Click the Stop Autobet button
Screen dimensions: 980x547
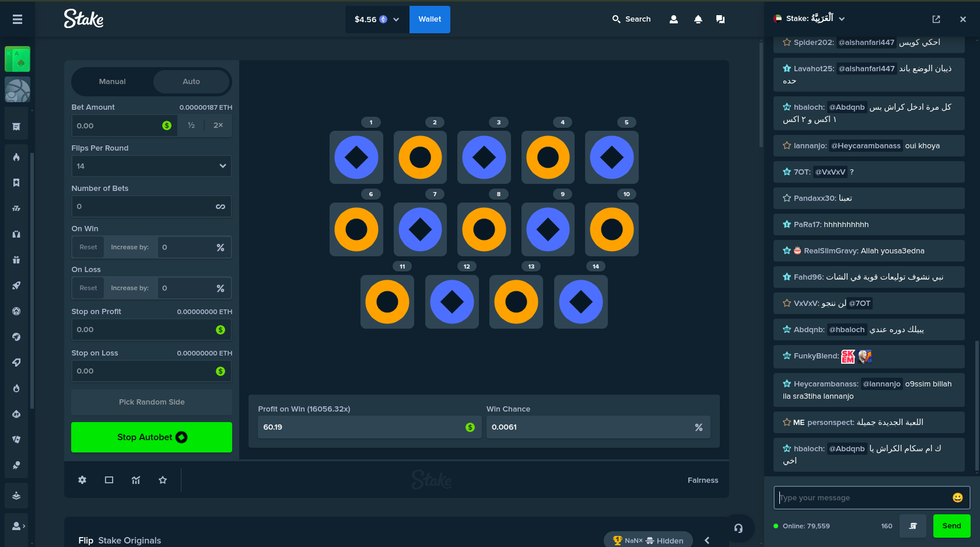[x=151, y=437]
